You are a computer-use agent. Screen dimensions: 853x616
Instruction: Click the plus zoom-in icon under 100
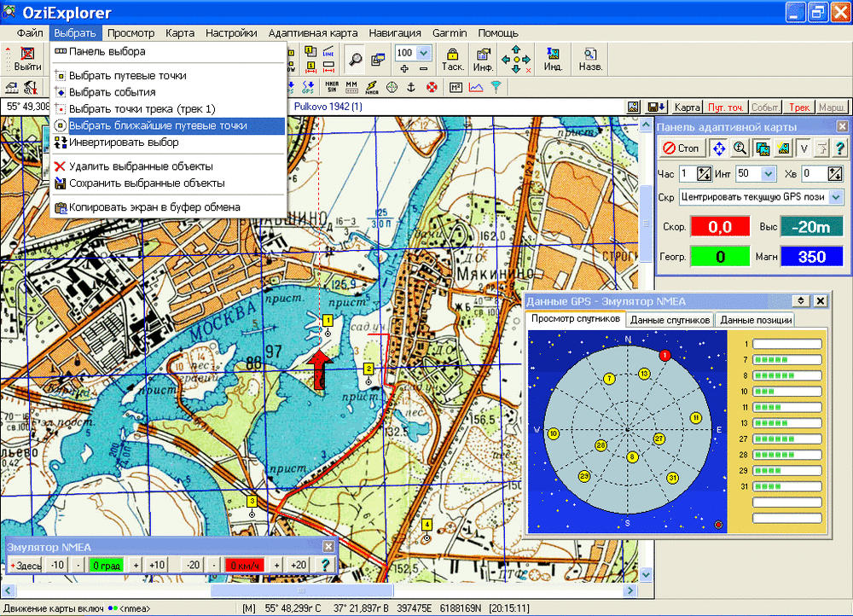(x=404, y=68)
